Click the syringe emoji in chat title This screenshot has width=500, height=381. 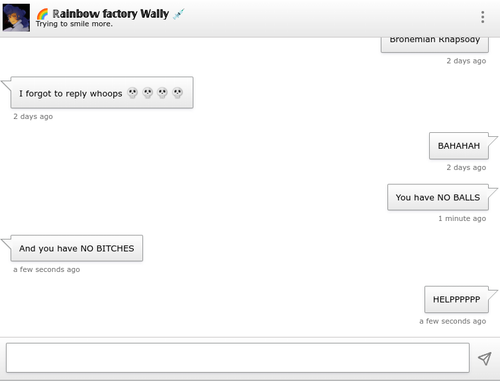(x=179, y=14)
